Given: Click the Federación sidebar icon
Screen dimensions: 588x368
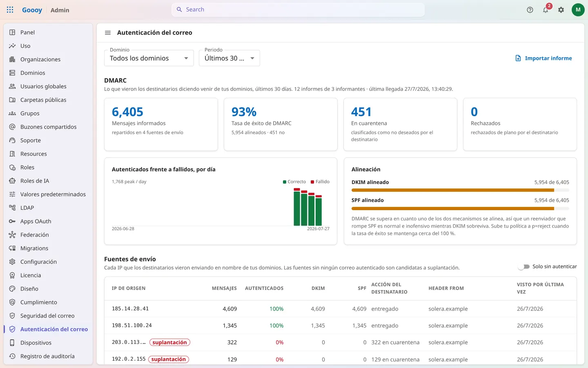Looking at the screenshot, I should coord(12,235).
